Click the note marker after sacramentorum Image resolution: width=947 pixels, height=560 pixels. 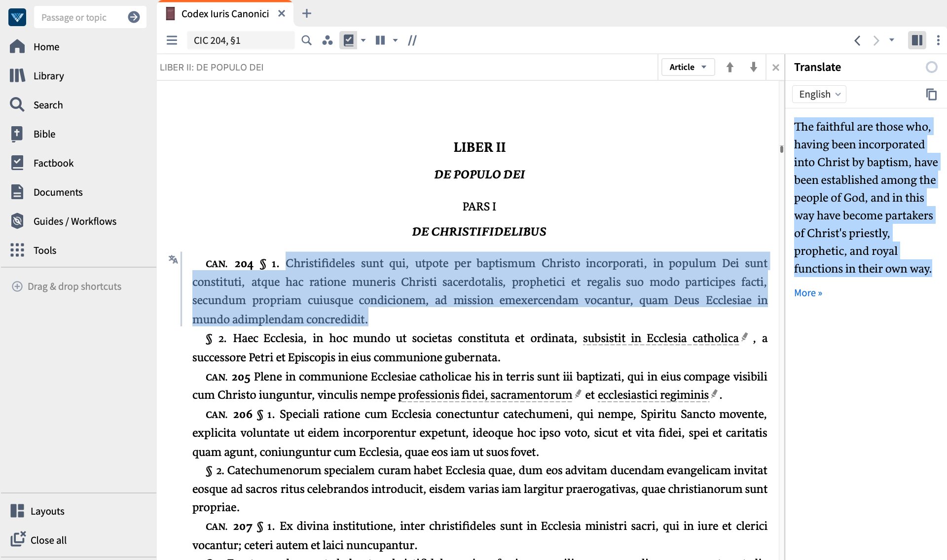578,393
